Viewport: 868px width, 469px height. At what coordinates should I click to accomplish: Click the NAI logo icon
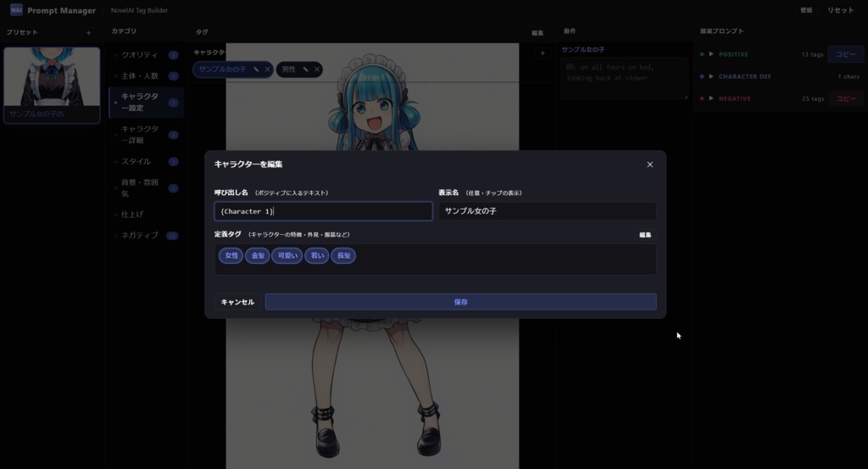pos(16,9)
